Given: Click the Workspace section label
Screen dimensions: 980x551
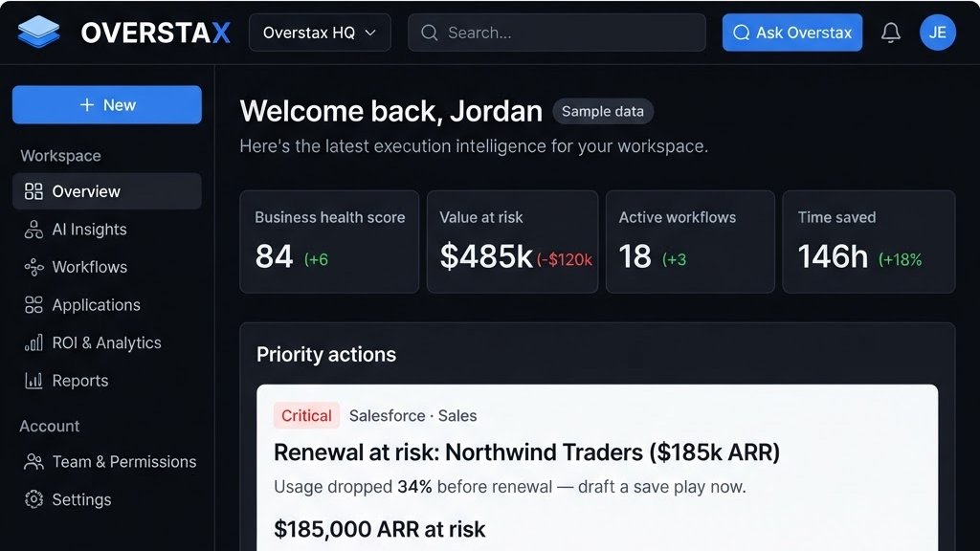Looking at the screenshot, I should click(60, 156).
